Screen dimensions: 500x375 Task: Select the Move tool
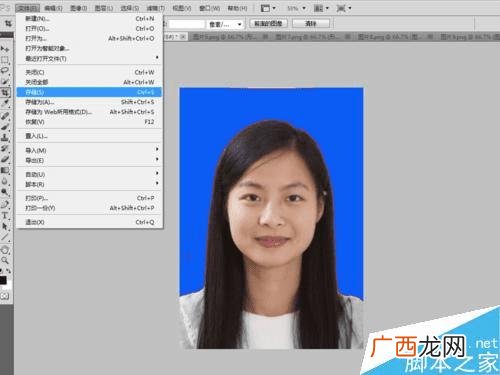click(5, 49)
